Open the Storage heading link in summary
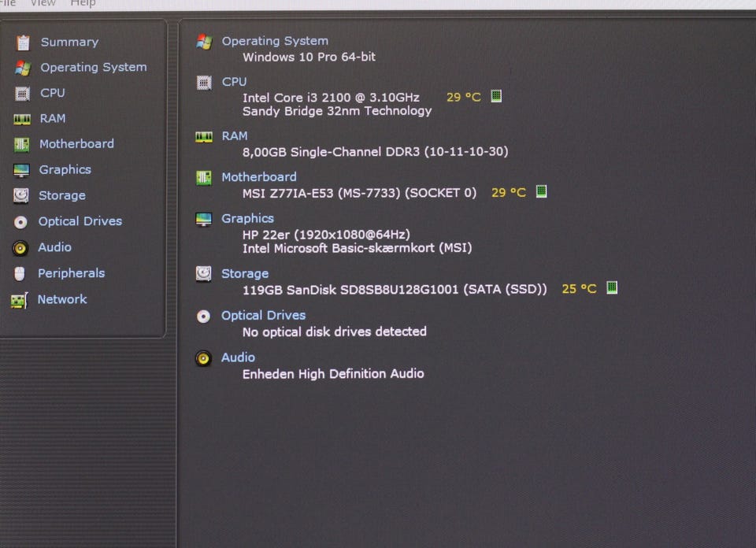This screenshot has width=756, height=548. point(245,273)
